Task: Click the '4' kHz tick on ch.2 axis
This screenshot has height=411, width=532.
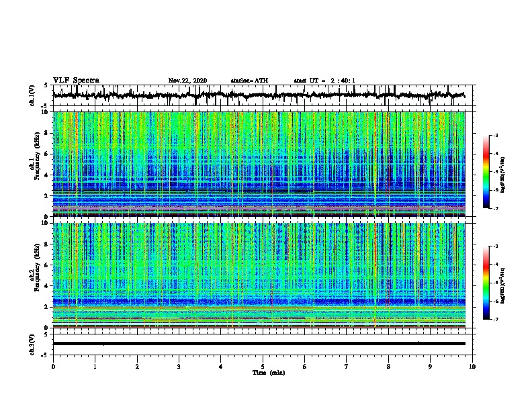Action: point(46,286)
